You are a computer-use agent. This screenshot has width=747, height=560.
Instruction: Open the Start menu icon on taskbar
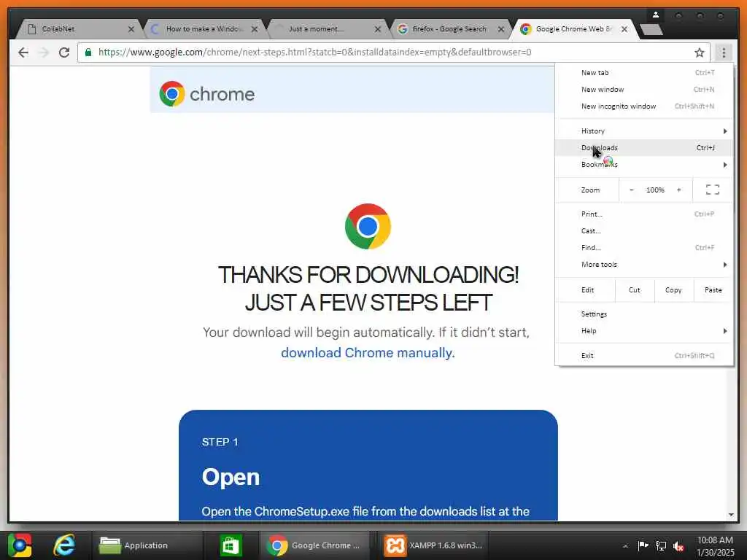tap(20, 545)
